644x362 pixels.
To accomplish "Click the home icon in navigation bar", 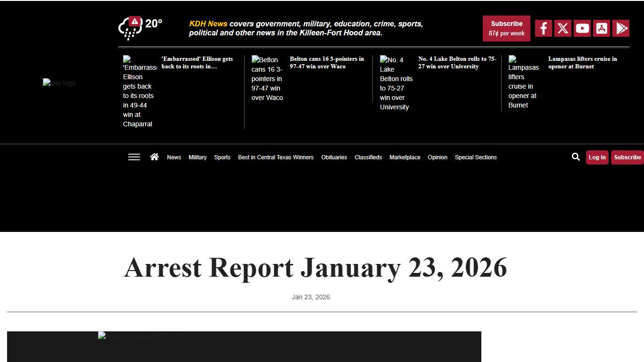I will point(154,156).
